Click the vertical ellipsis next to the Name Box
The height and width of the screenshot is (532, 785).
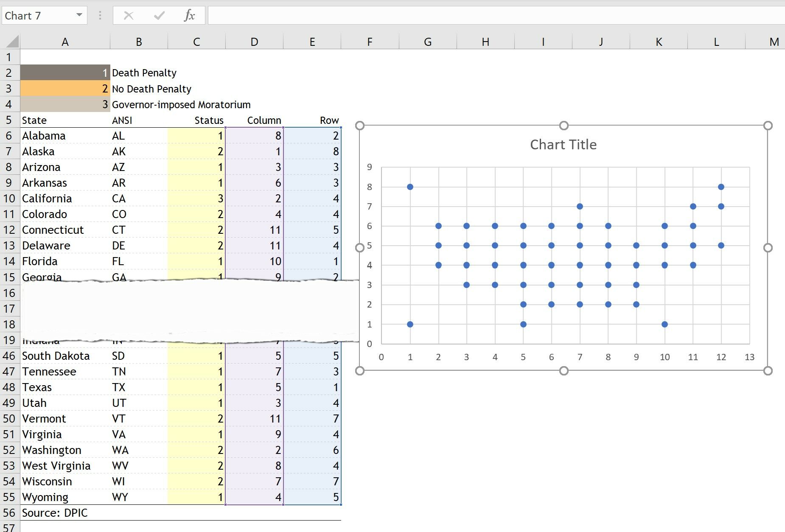click(x=100, y=16)
